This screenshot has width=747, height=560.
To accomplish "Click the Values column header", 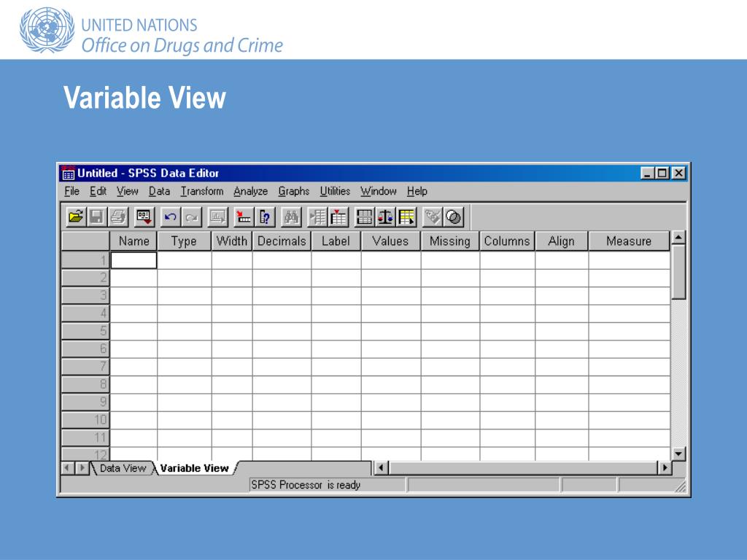I will pos(391,241).
